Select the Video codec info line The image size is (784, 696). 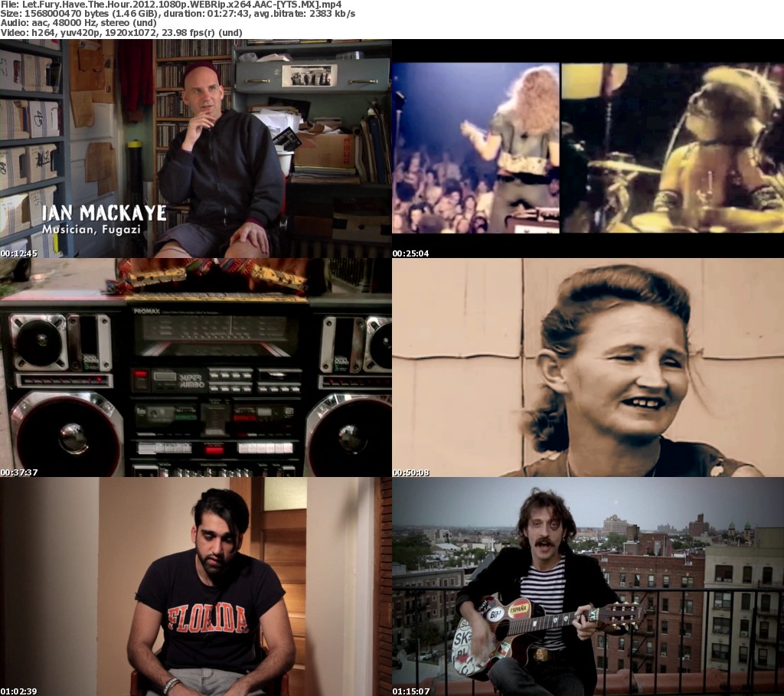[x=121, y=33]
